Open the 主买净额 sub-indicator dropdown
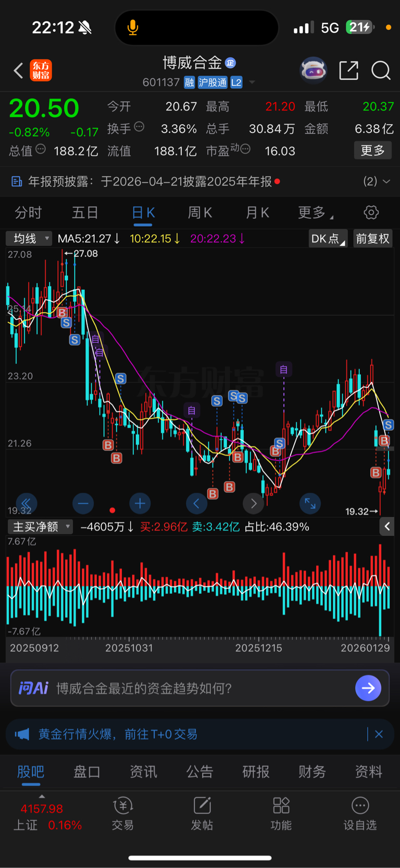This screenshot has width=400, height=868. coord(40,527)
